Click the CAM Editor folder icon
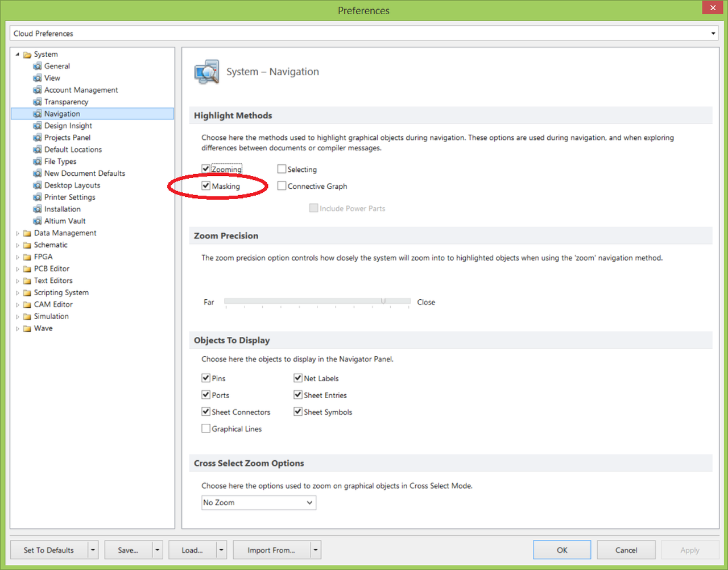 [x=27, y=305]
